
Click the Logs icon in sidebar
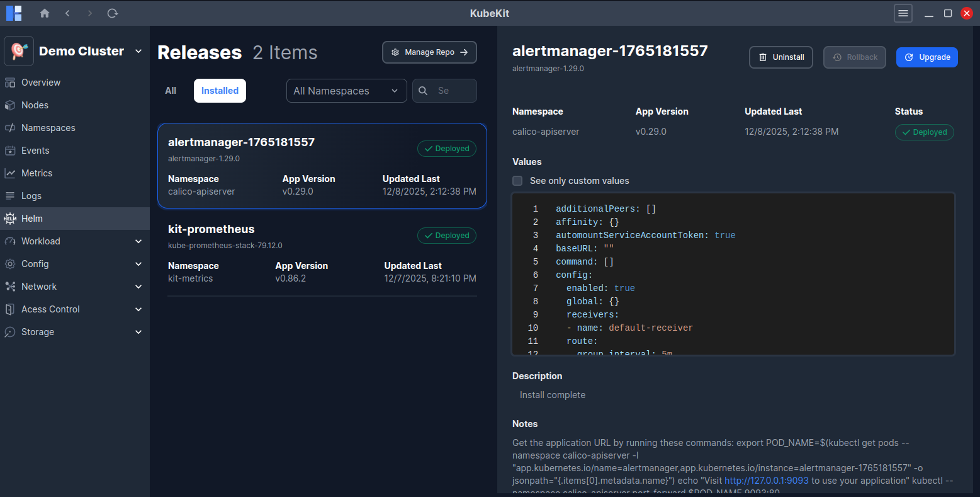(x=10, y=196)
